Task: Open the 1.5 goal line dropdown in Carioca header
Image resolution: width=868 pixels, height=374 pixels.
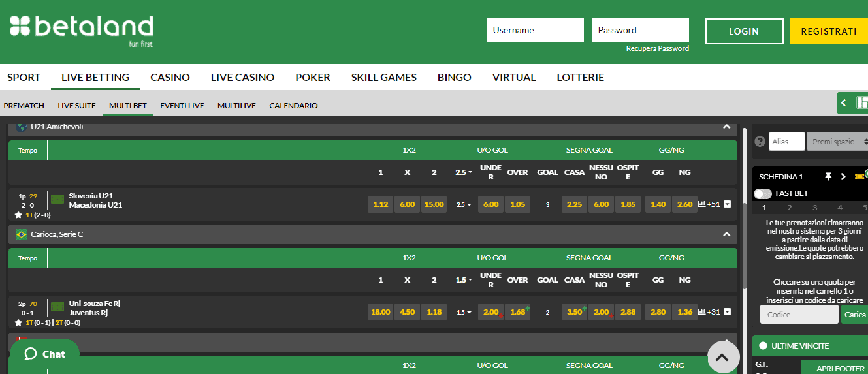Action: pyautogui.click(x=464, y=280)
